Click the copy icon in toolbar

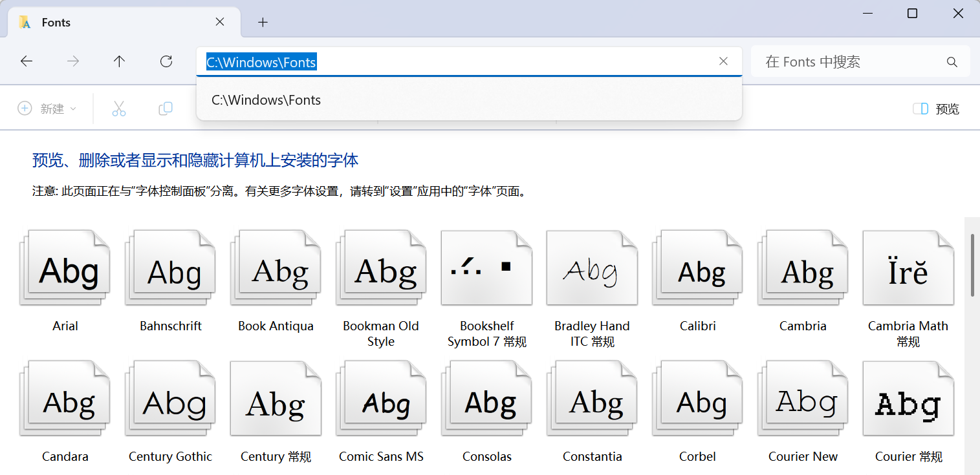tap(166, 109)
